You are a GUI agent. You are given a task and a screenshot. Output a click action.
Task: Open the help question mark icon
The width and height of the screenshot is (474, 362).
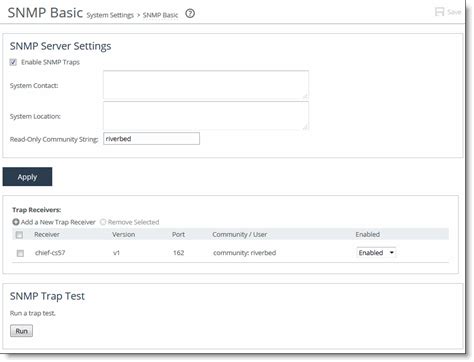pyautogui.click(x=190, y=14)
